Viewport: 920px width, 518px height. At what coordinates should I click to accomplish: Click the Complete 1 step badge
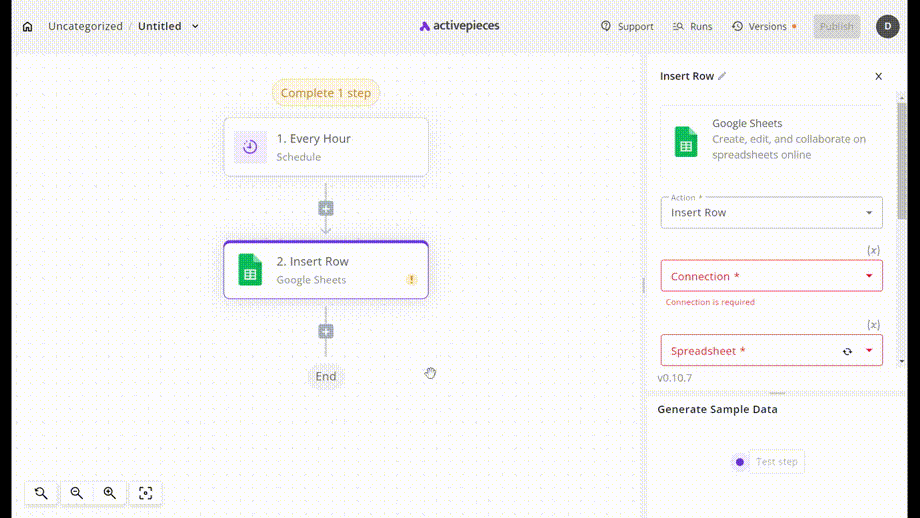[x=326, y=93]
